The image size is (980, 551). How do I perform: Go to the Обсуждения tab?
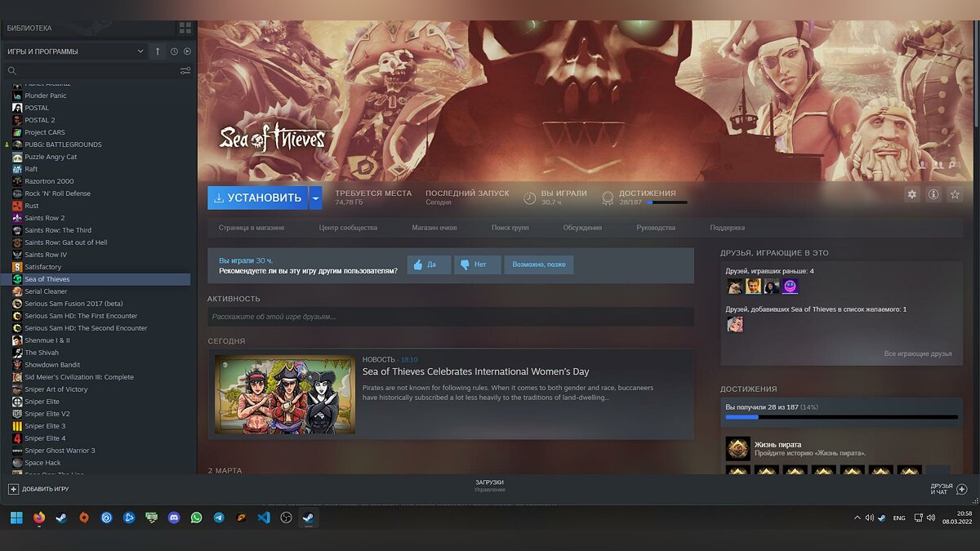582,228
